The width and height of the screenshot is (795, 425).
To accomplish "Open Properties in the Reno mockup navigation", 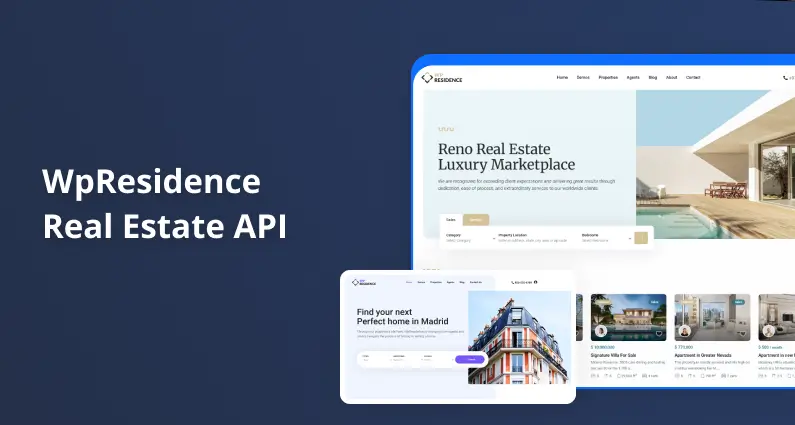I will (608, 78).
